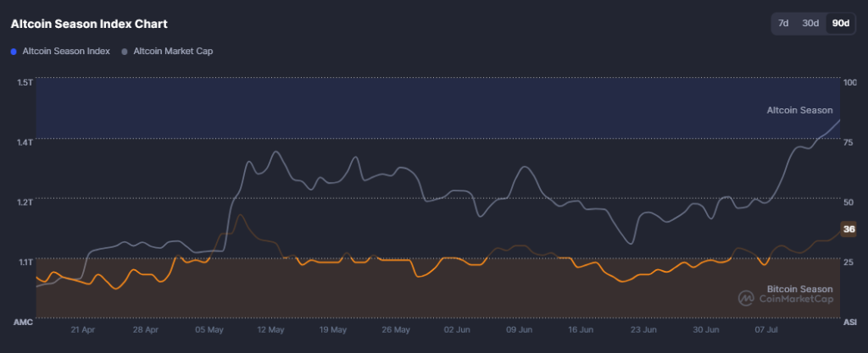Viewport: 868px width, 353px height.
Task: Click the Bitcoin Season zone label
Action: (x=799, y=289)
